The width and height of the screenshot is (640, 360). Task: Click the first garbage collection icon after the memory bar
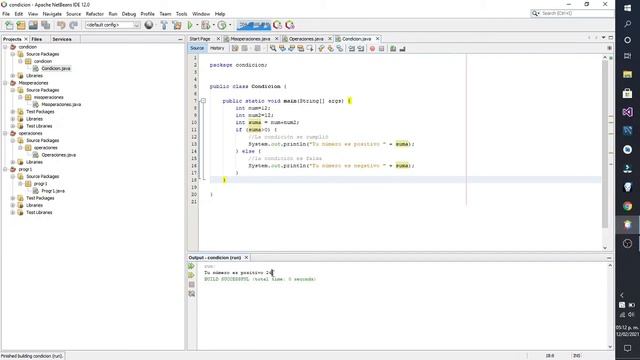click(x=278, y=25)
